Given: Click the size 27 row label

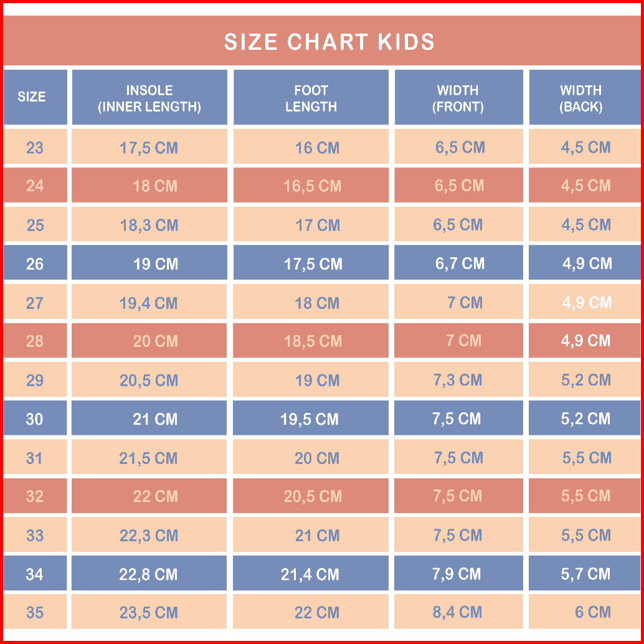Looking at the screenshot, I should click(35, 303).
